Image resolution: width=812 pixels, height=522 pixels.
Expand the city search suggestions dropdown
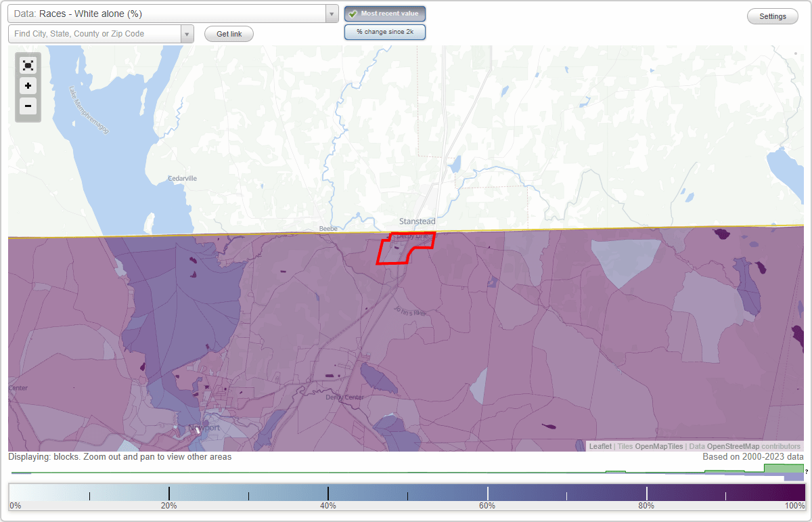pyautogui.click(x=187, y=33)
